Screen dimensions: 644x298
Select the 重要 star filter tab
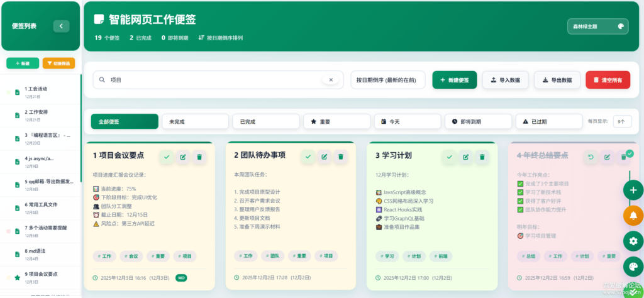tap(337, 121)
